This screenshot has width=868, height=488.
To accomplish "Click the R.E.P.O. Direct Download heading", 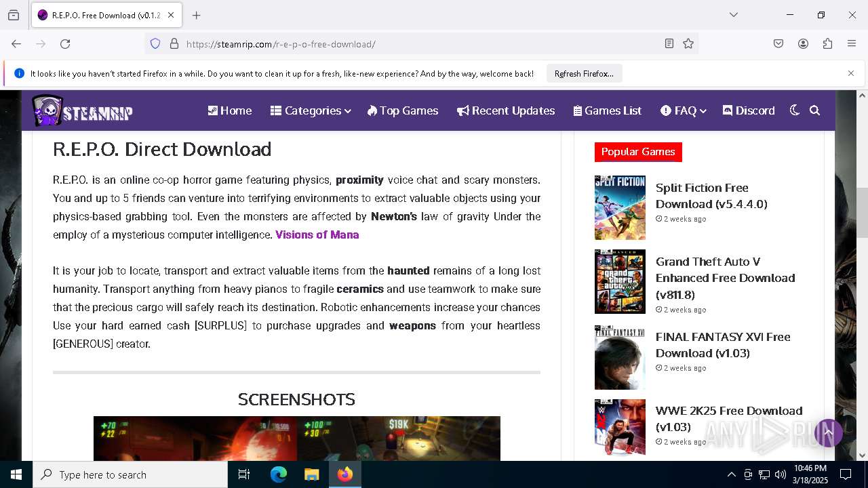I will pyautogui.click(x=162, y=149).
